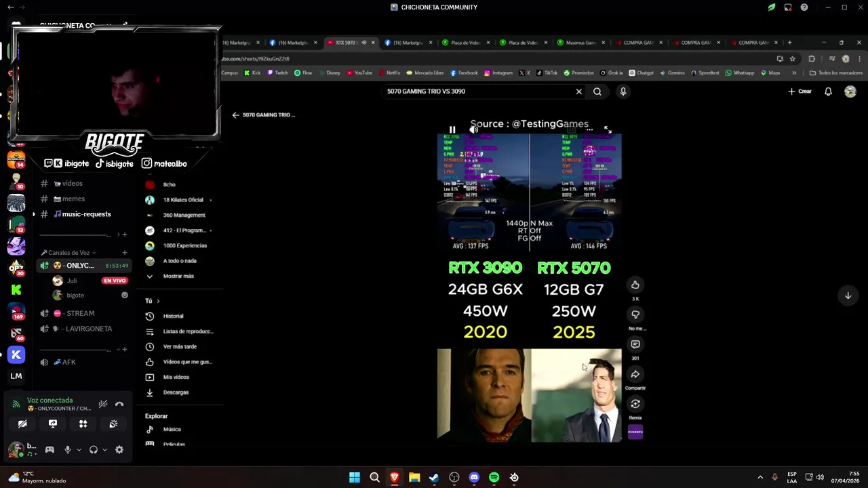868x488 pixels.
Task: Open Listas de reproducción in sidebar
Action: (x=180, y=331)
